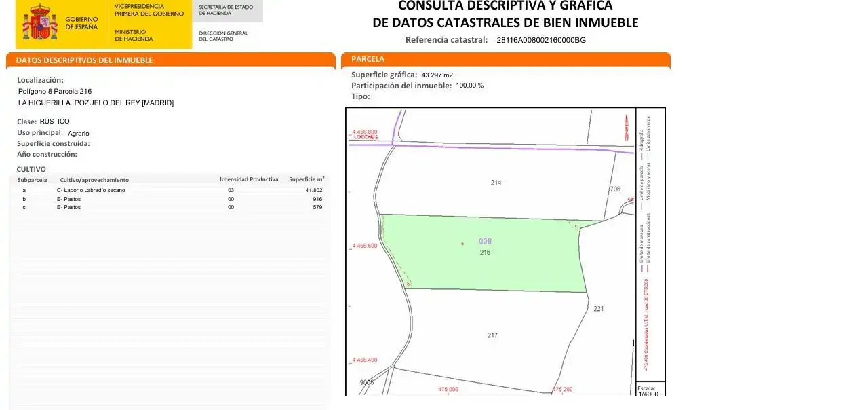Click the Gobierno de España coat of arms logo
The height and width of the screenshot is (410, 868).
(x=40, y=22)
